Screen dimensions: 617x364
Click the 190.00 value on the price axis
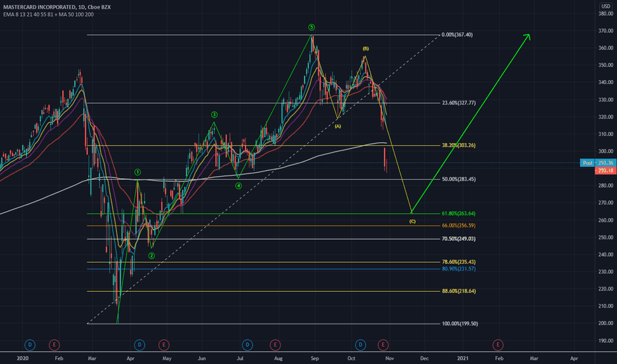tap(606, 340)
